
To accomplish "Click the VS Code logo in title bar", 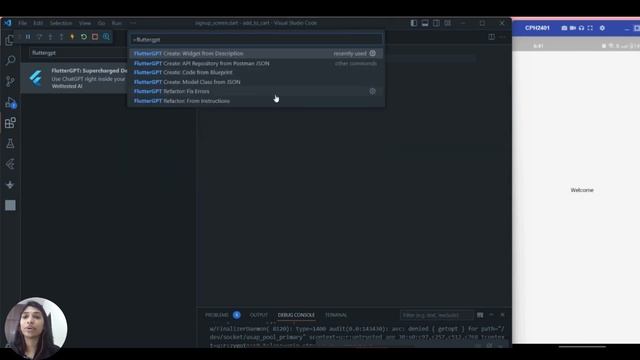I will coord(8,23).
